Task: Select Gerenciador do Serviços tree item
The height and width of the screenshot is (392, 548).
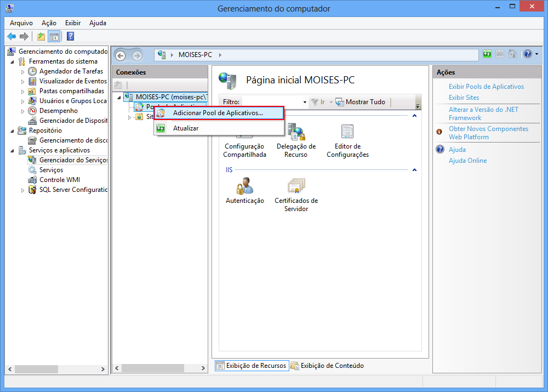Action: tap(73, 160)
